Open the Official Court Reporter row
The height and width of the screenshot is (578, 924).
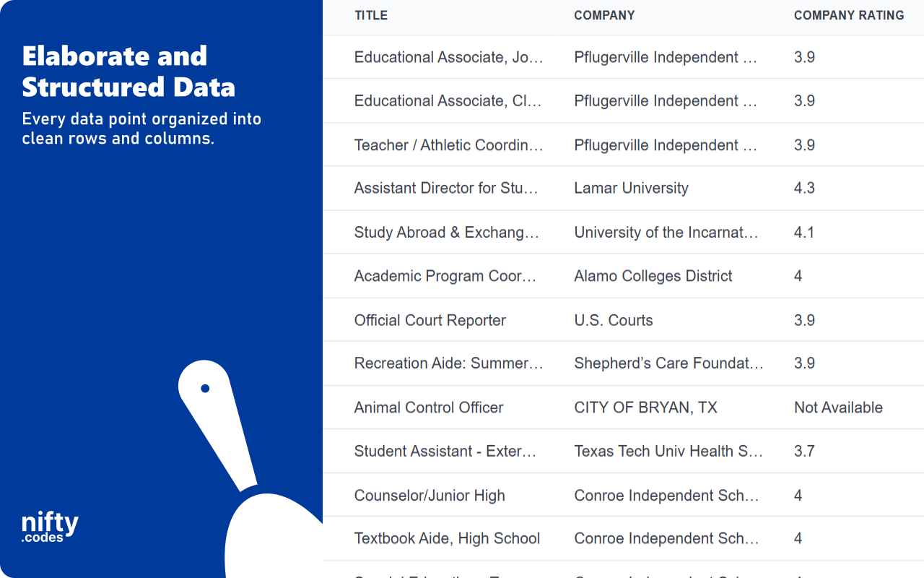623,320
